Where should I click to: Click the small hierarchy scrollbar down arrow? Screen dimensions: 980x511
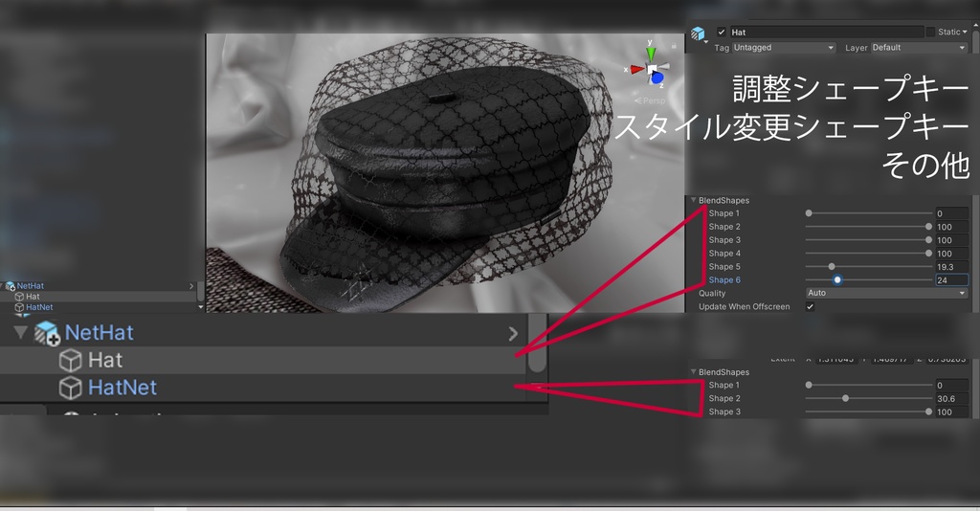click(x=201, y=307)
